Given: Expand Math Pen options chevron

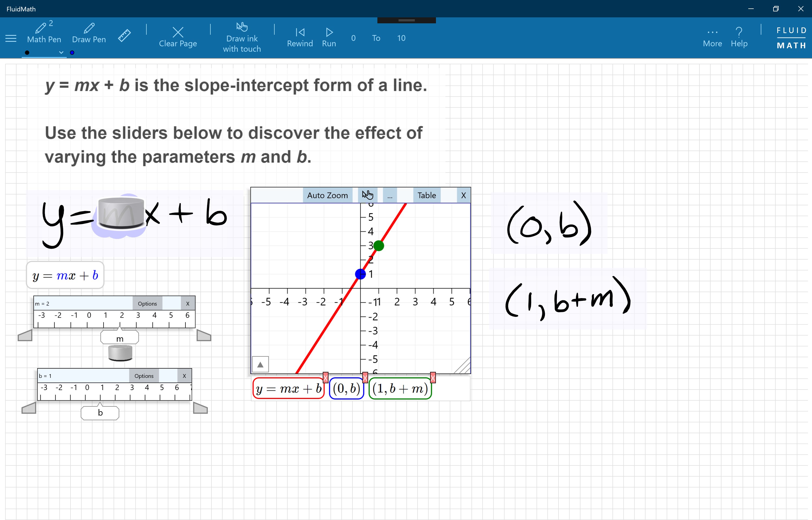Looking at the screenshot, I should point(61,52).
